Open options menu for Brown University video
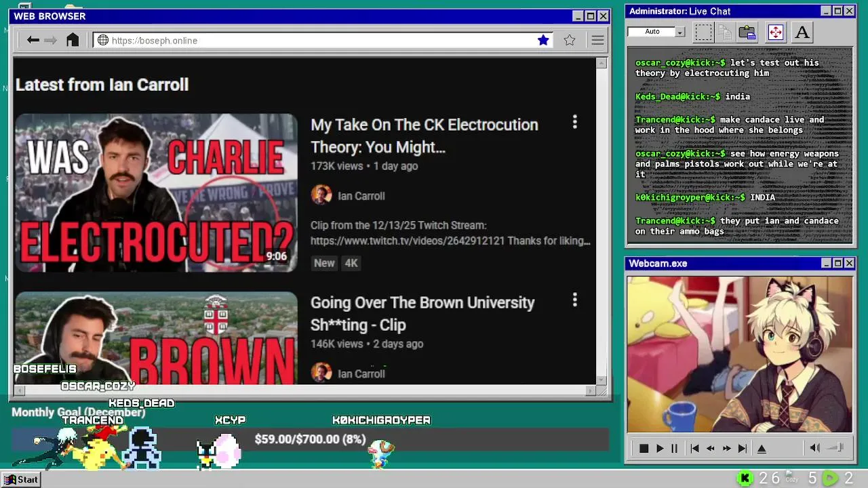The width and height of the screenshot is (868, 488). 574,300
